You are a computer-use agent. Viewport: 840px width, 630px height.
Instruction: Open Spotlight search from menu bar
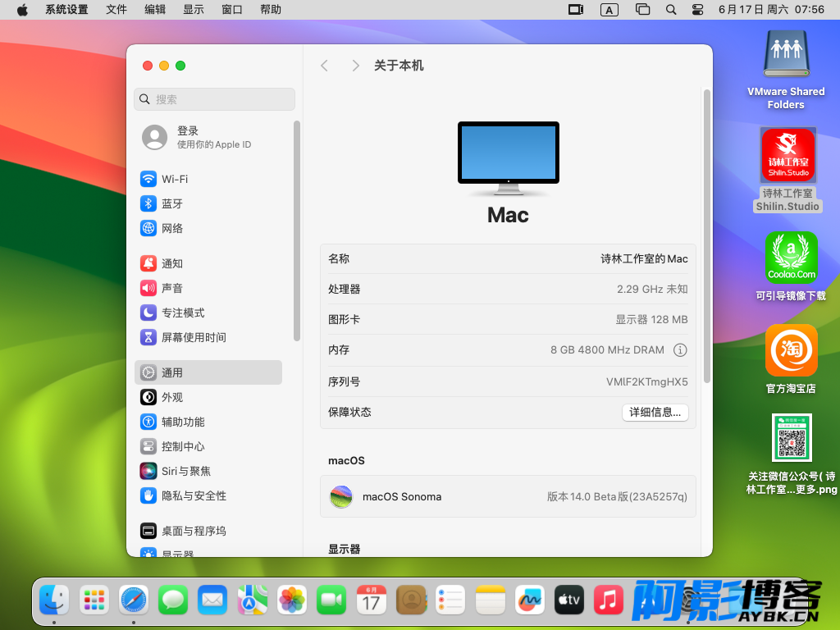click(x=671, y=10)
